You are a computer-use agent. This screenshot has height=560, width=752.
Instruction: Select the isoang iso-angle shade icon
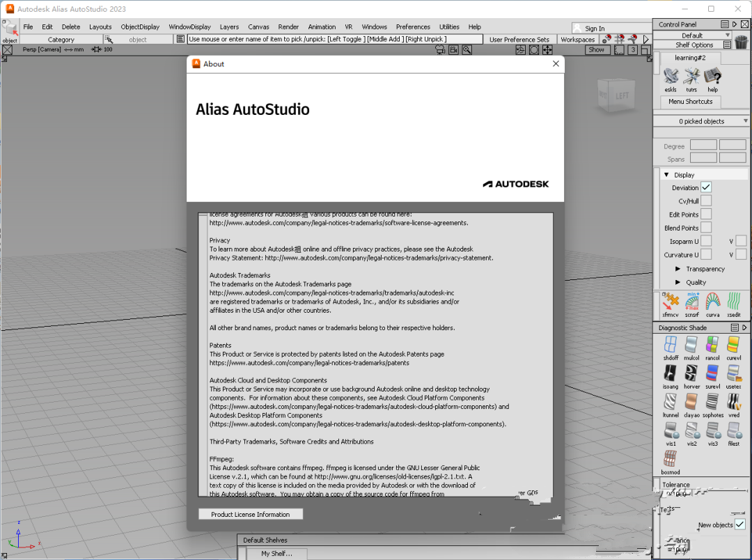click(671, 373)
